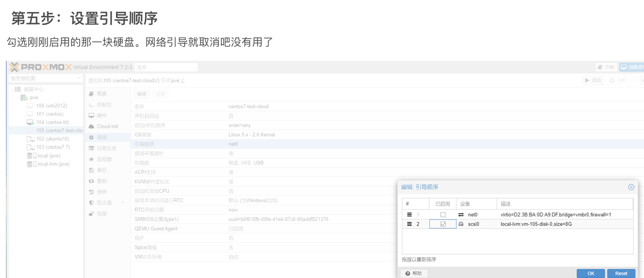Collapse the pve node in tree

(x=18, y=98)
